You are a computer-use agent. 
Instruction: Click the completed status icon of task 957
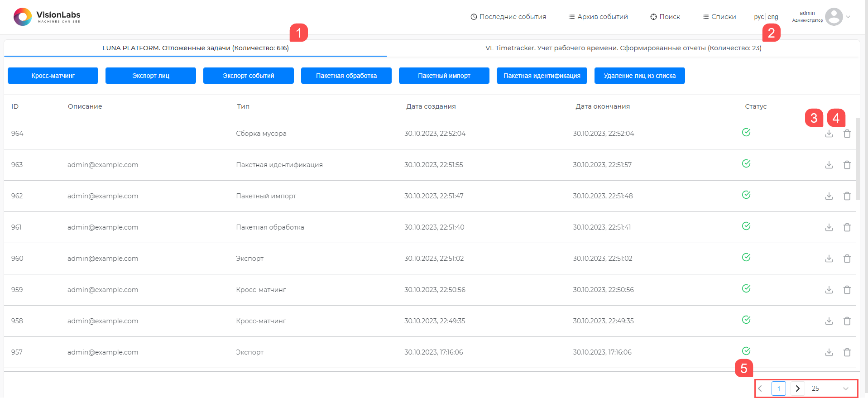(746, 351)
